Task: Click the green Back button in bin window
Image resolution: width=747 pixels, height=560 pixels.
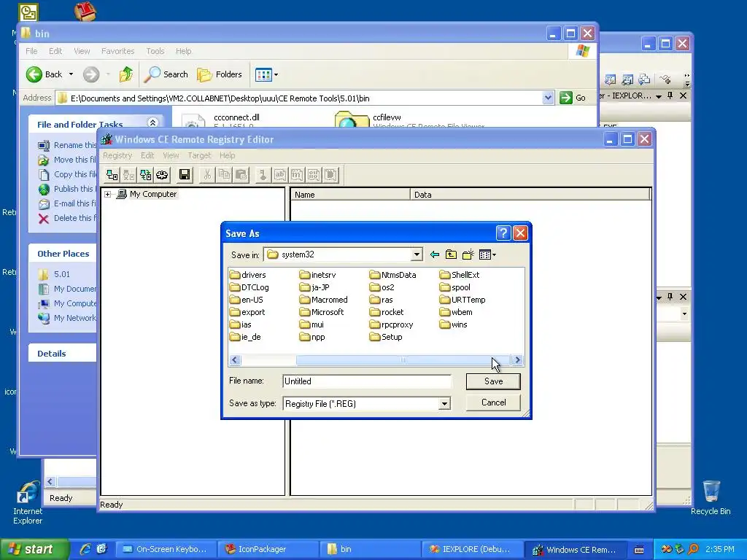Action: (44, 74)
